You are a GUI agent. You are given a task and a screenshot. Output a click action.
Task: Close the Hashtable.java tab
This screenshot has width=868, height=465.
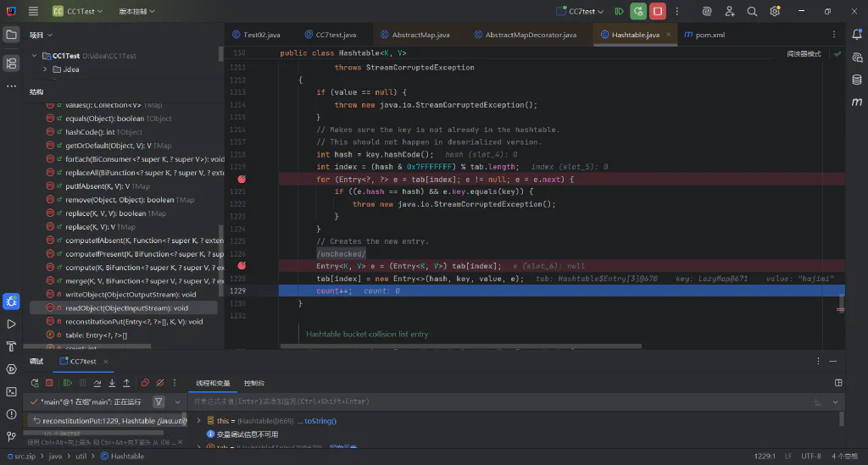[x=668, y=34]
